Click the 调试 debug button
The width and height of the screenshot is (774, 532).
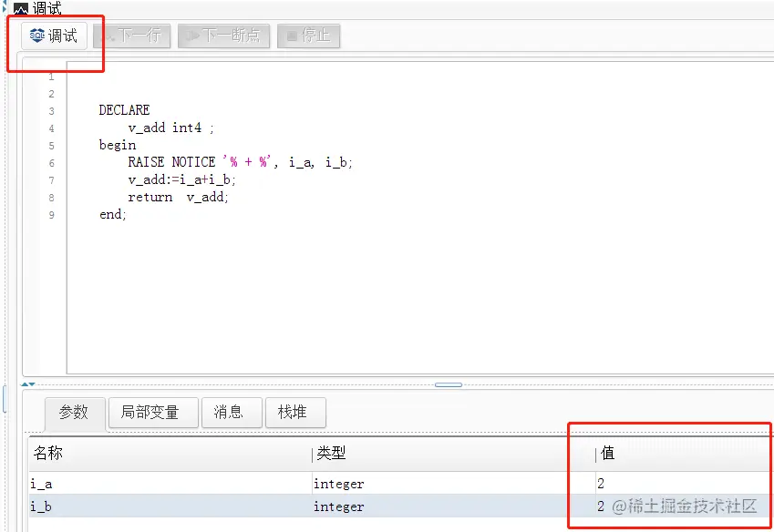tap(54, 36)
